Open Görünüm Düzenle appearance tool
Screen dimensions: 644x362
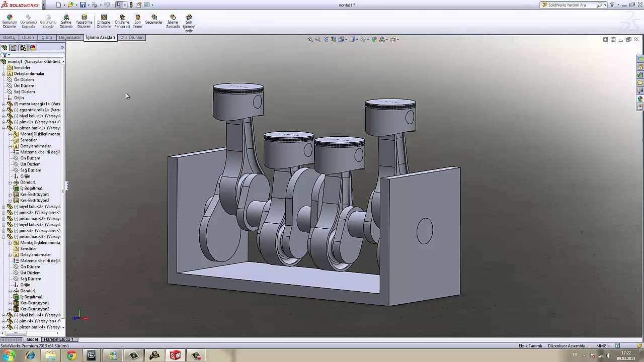point(10,21)
